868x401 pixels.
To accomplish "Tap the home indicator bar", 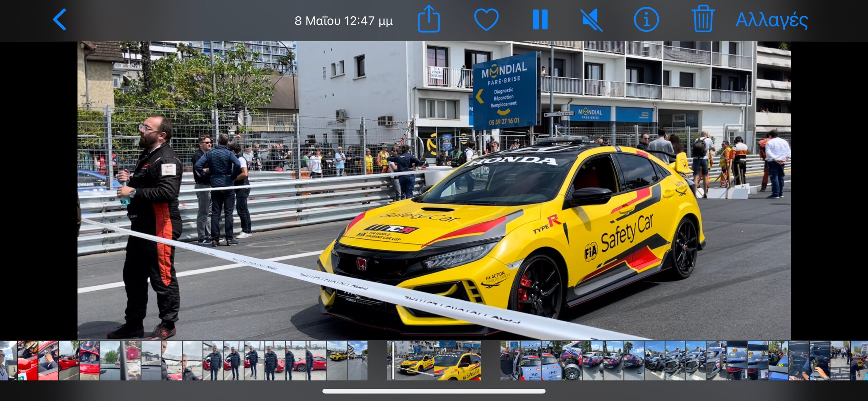I will click(x=434, y=391).
